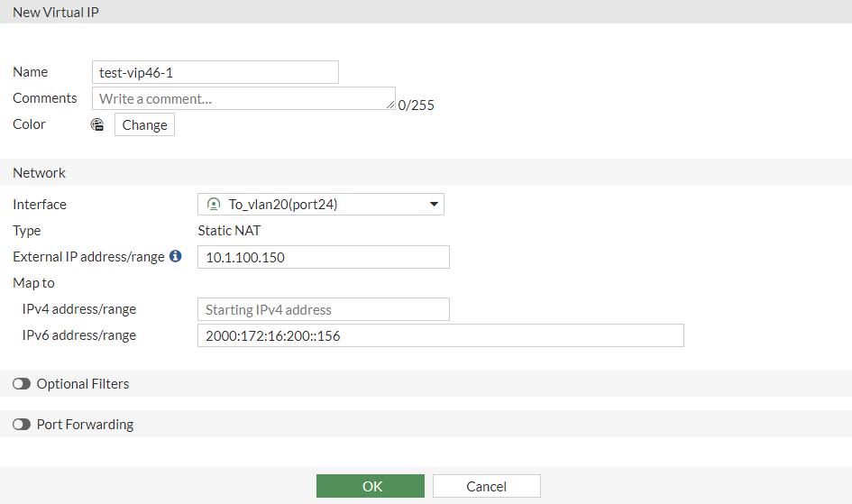Turn on Port Forwarding switch
Image resolution: width=852 pixels, height=504 pixels.
click(22, 424)
